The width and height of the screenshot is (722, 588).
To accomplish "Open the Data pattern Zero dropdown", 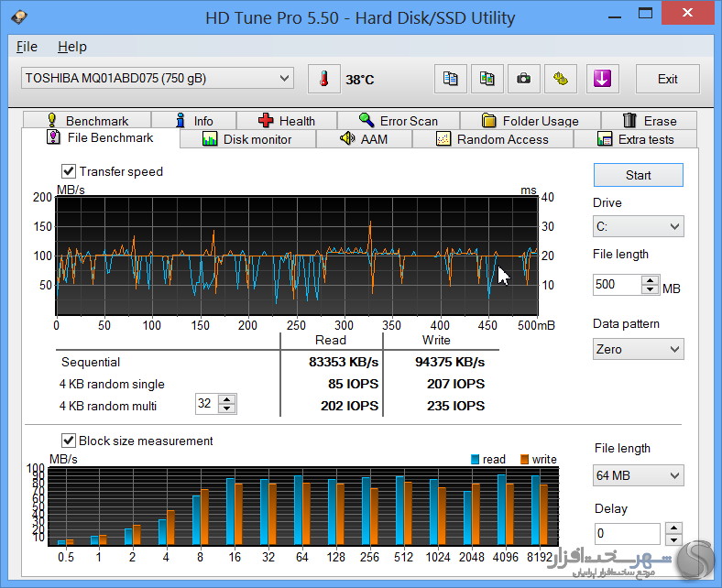I will pos(638,349).
